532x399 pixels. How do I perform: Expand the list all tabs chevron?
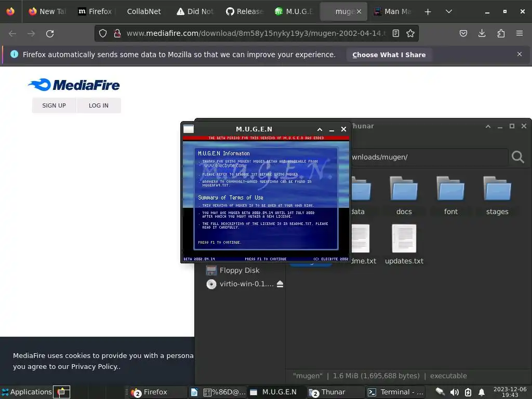(x=448, y=11)
